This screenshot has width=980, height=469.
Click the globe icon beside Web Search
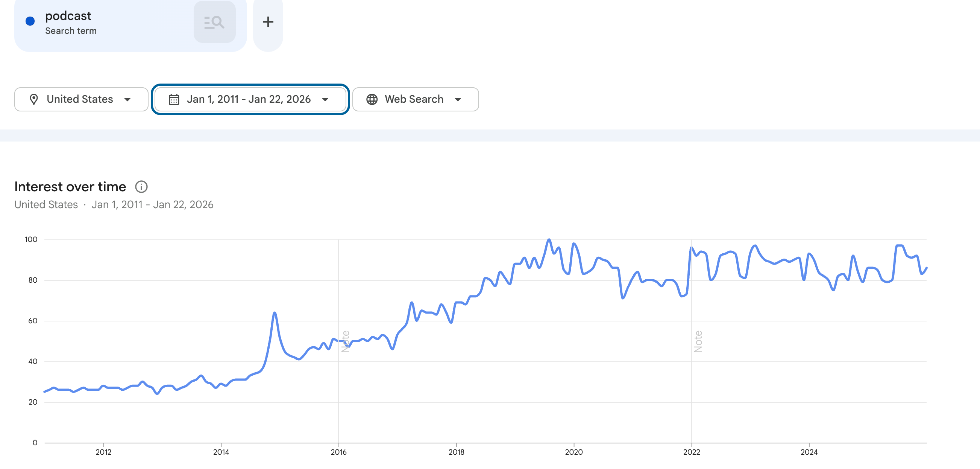(x=372, y=99)
